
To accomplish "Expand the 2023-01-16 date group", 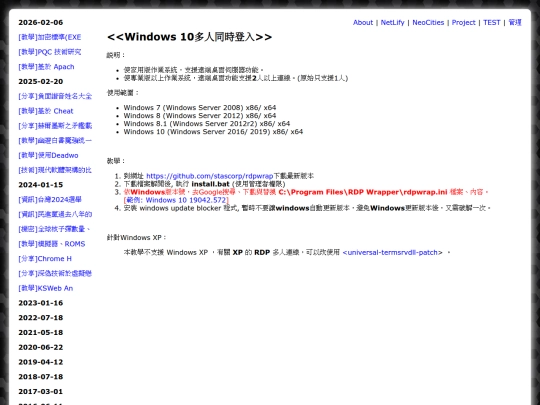I will pyautogui.click(x=41, y=303).
